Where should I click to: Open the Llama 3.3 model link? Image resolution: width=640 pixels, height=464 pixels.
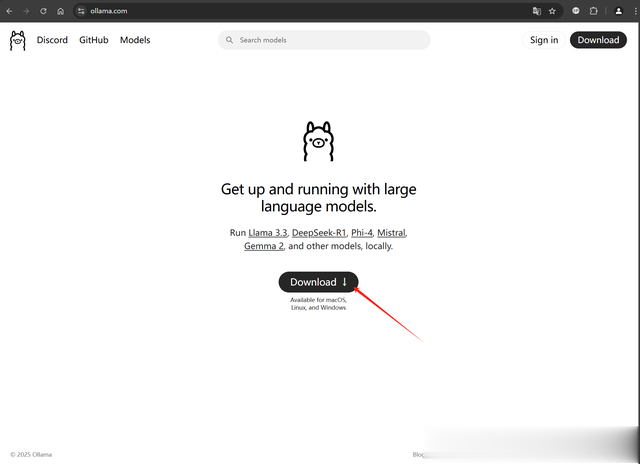(268, 233)
